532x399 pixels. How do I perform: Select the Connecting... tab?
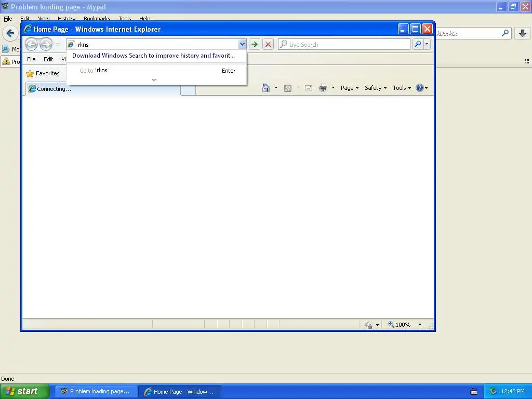[x=102, y=89]
